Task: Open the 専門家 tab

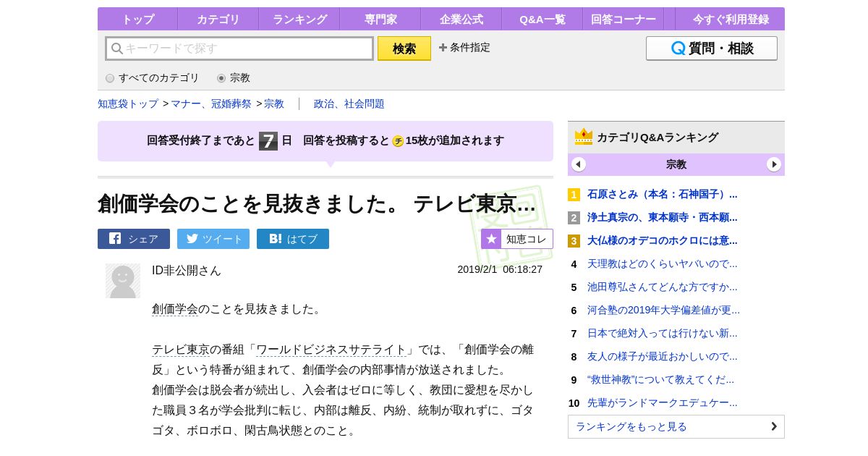Action: pyautogui.click(x=380, y=19)
